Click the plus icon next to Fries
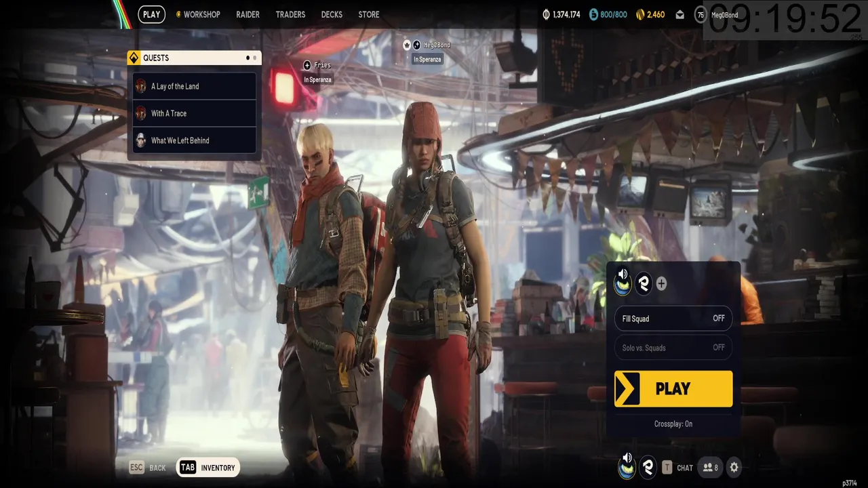The width and height of the screenshot is (868, 488). 307,65
